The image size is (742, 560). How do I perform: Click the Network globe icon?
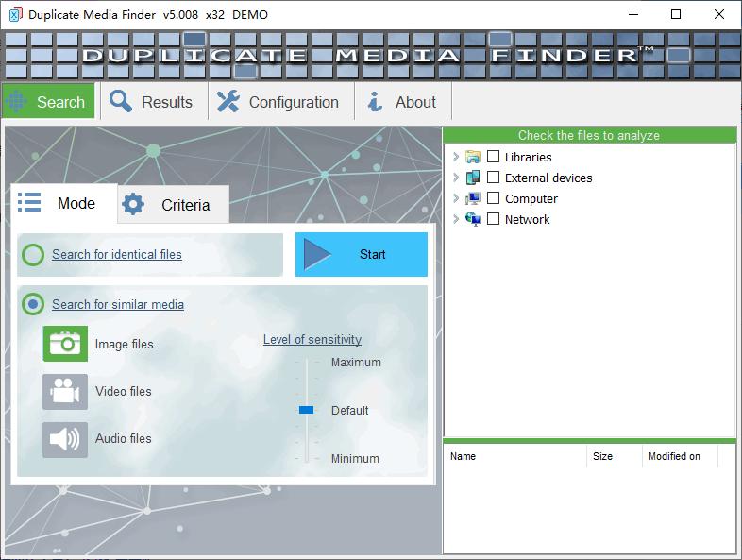tap(472, 219)
